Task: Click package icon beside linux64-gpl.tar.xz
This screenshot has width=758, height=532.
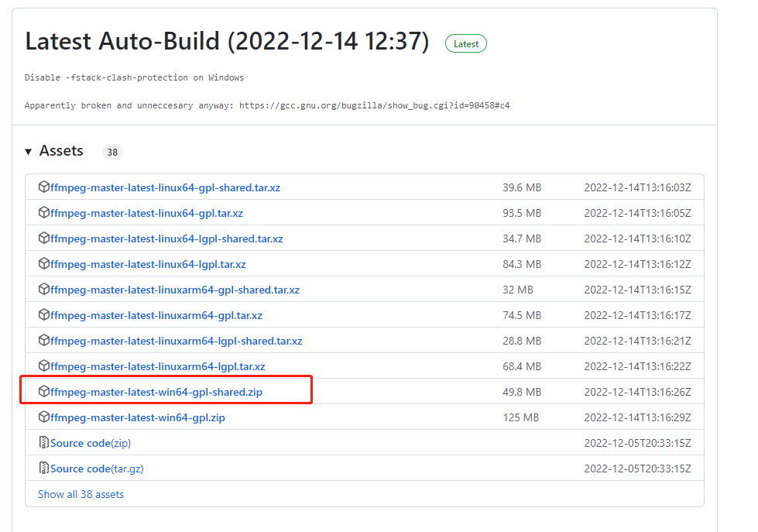Action: tap(44, 212)
